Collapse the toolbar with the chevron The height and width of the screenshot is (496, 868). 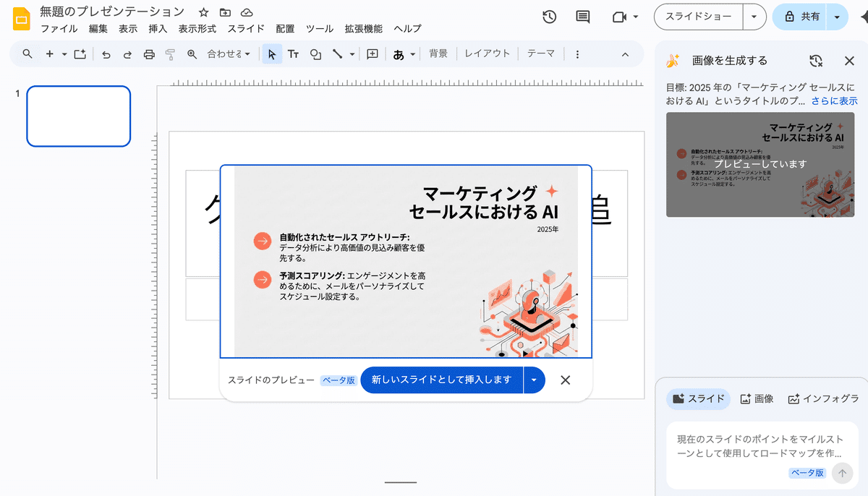[626, 54]
